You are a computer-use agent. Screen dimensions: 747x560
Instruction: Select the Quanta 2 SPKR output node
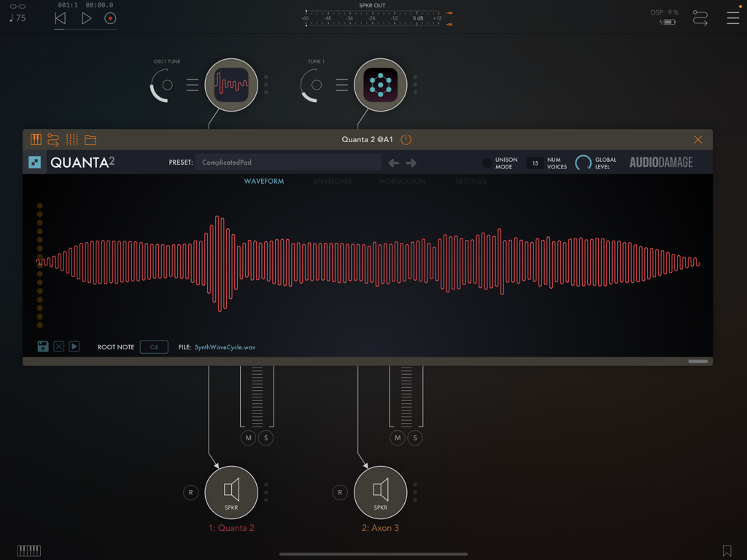[231, 492]
